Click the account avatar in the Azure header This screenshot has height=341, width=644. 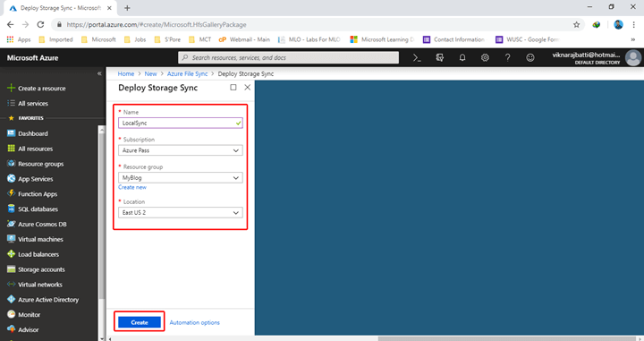click(633, 58)
